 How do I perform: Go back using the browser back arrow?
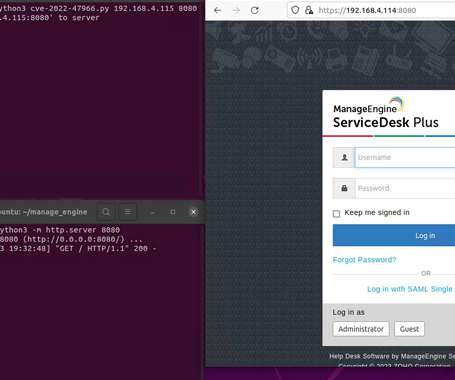[218, 10]
